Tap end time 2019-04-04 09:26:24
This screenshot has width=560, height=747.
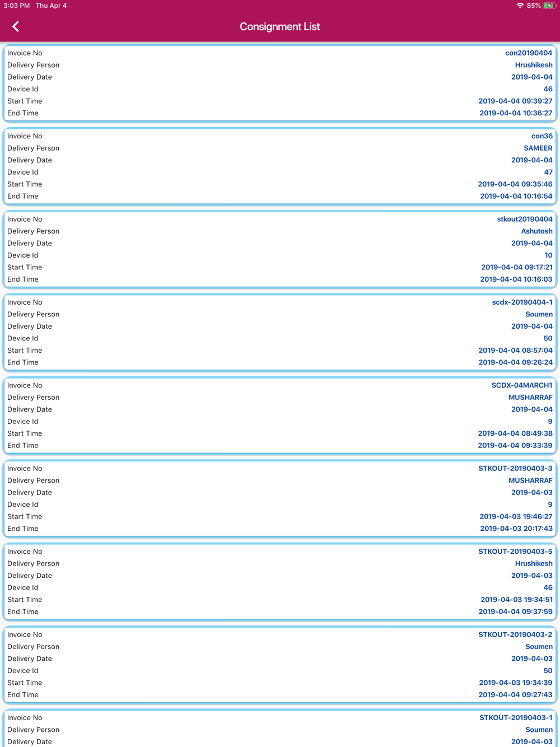point(515,362)
